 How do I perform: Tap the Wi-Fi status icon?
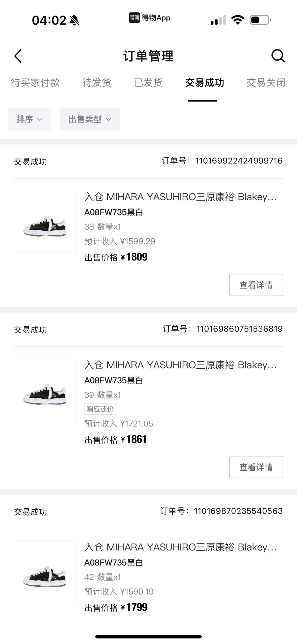pos(238,20)
